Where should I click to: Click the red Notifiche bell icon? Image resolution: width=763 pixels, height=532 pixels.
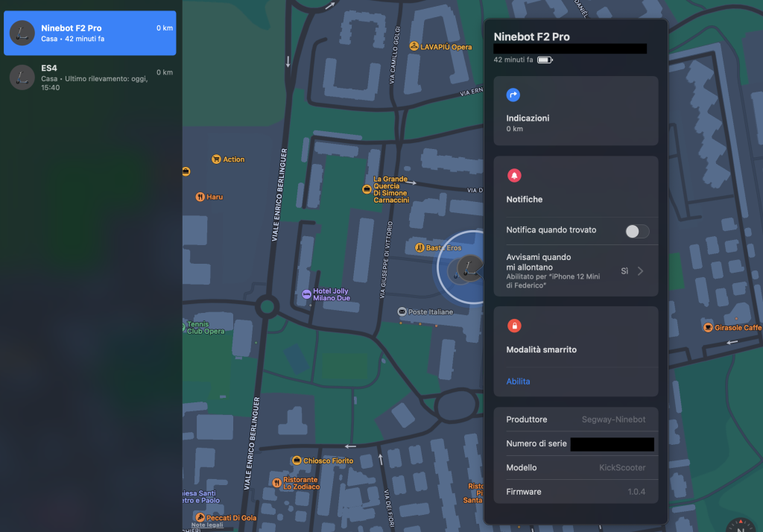tap(514, 176)
